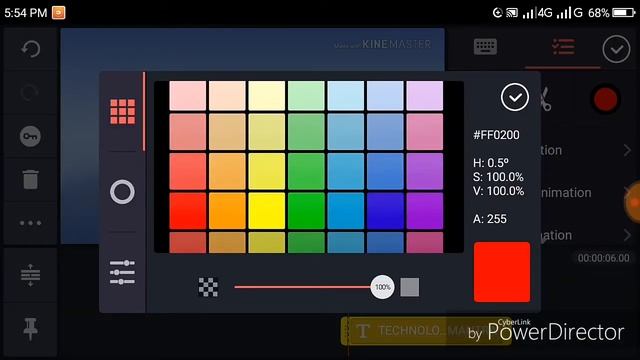The image size is (640, 360).
Task: Select the red options list tab
Action: point(563,47)
